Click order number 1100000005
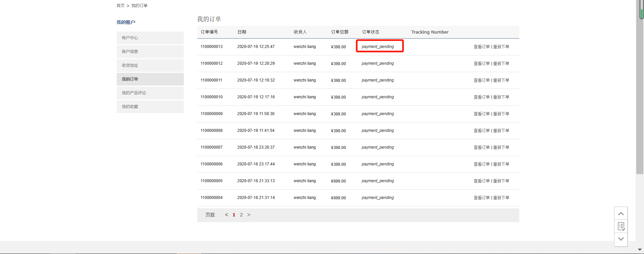The width and height of the screenshot is (644, 254). tap(212, 181)
